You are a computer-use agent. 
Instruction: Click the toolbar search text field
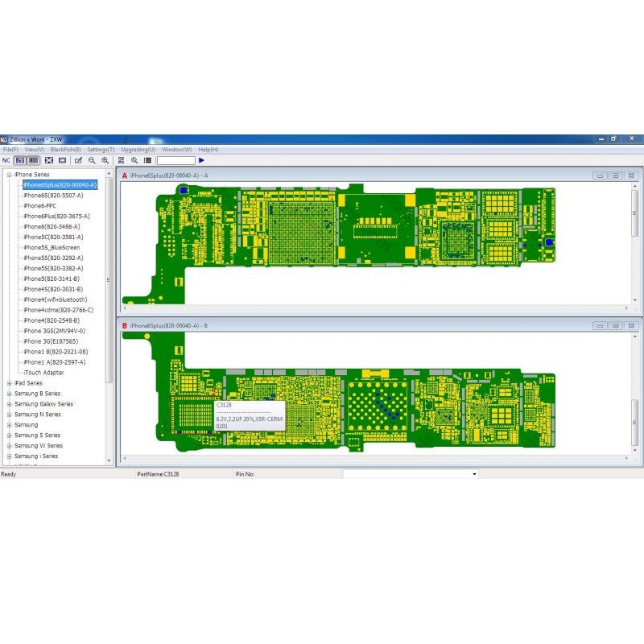(175, 160)
